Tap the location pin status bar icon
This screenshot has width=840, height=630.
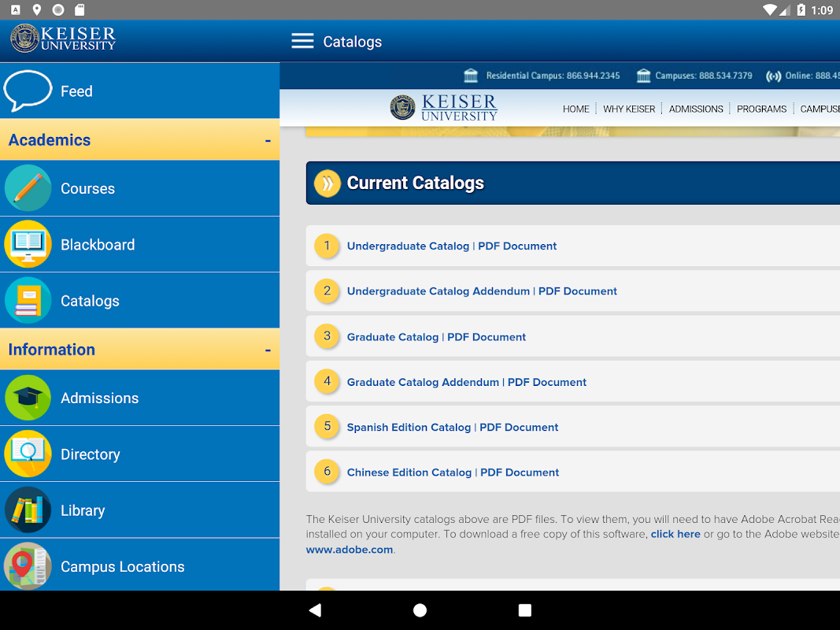(x=37, y=9)
